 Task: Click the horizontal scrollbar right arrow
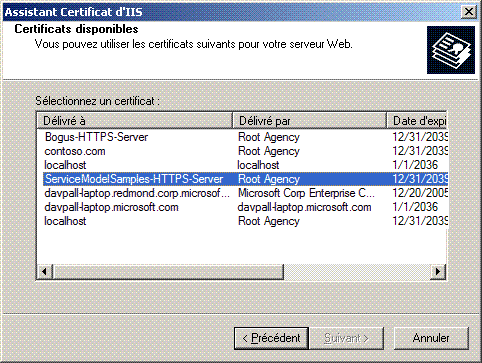tap(438, 272)
